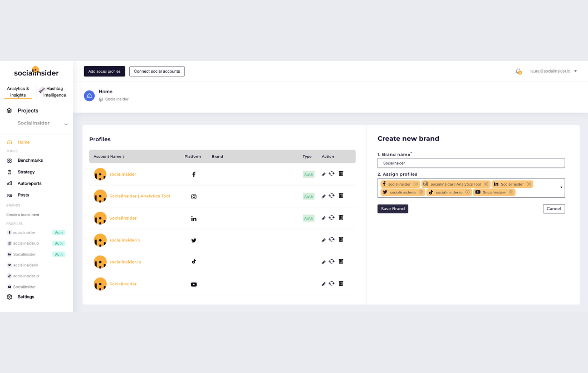The height and width of the screenshot is (373, 588).
Task: Delete the socialinsider Facebook profile row
Action: (x=341, y=173)
